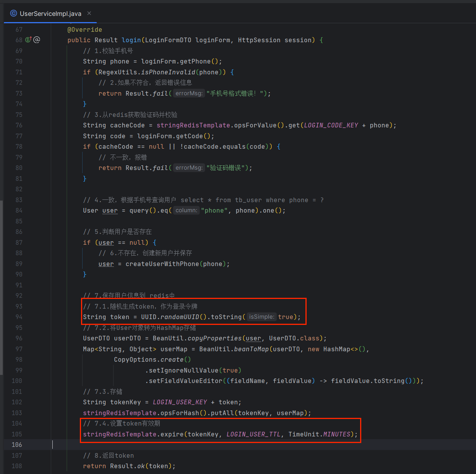Click the isPhoneInvalid method call

click(x=168, y=72)
